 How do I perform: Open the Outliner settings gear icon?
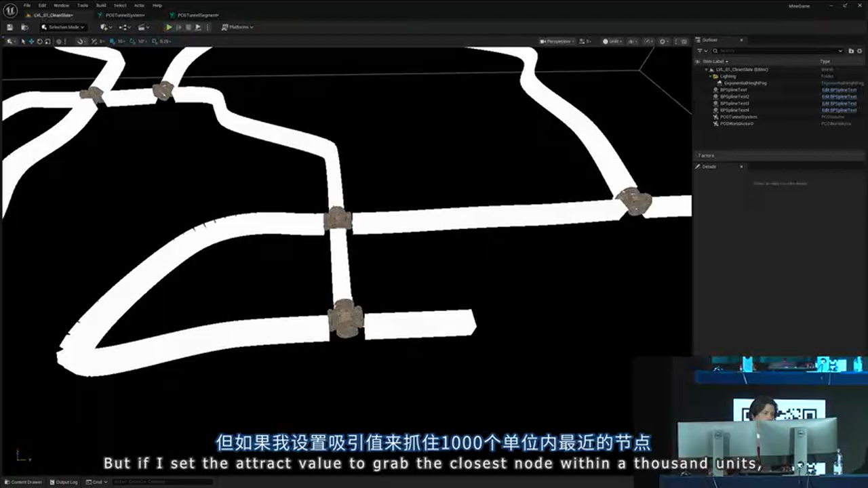click(859, 51)
